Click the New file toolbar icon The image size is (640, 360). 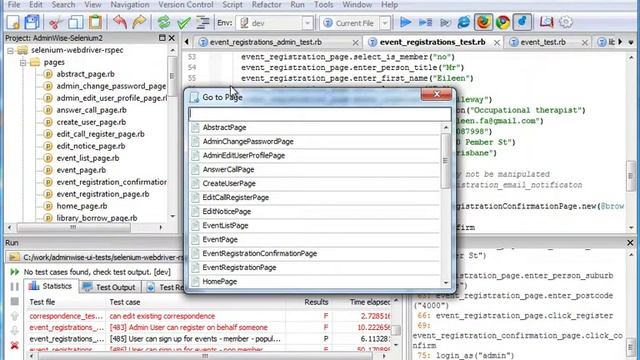pyautogui.click(x=13, y=22)
